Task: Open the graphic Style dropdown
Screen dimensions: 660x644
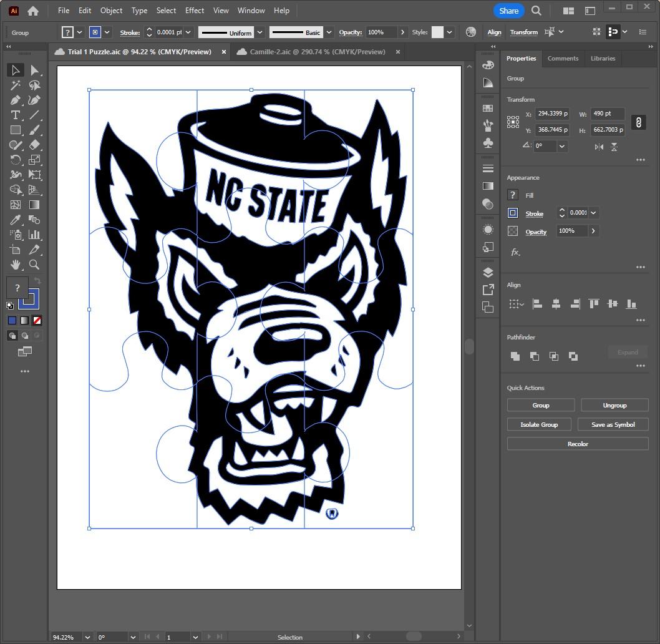Action: [450, 32]
